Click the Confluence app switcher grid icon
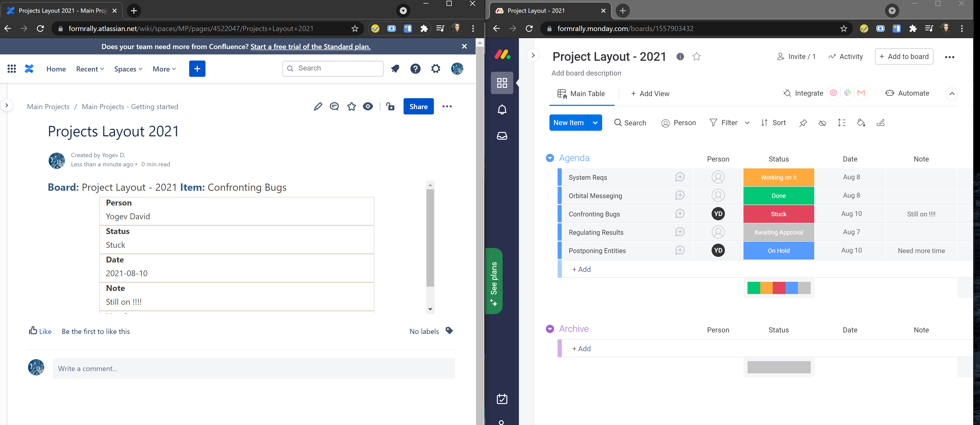Screen dimensions: 980x425 (12, 68)
